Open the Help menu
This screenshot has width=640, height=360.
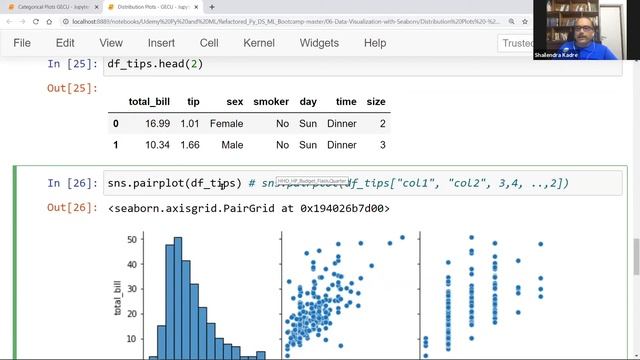click(375, 43)
